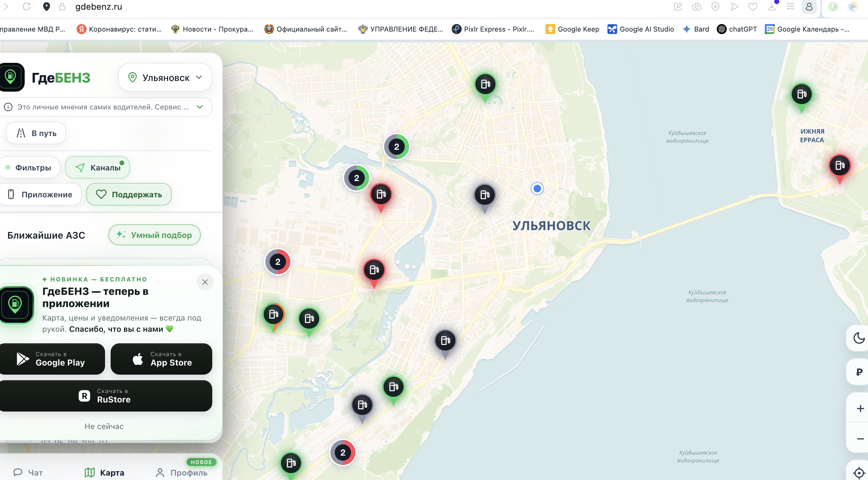
Task: Open the Ульяновск city dropdown
Action: click(x=165, y=78)
